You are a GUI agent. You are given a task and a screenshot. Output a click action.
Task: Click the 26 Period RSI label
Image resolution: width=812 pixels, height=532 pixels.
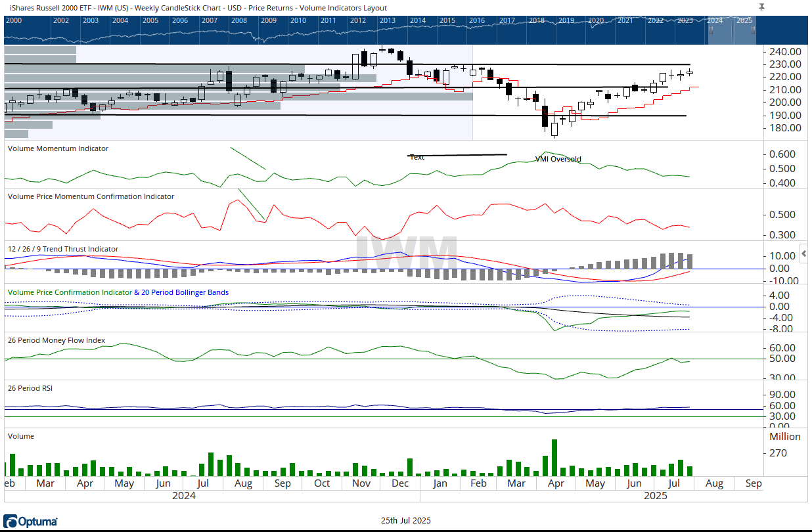point(30,388)
